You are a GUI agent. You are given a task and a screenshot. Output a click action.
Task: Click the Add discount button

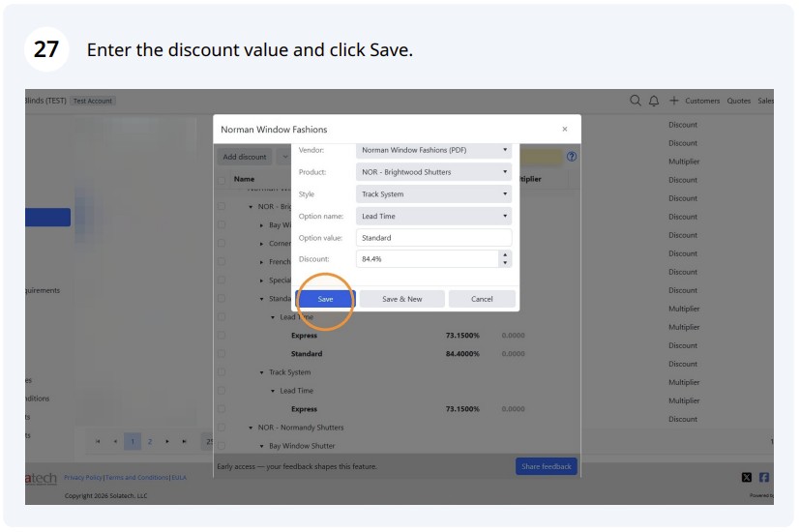click(x=245, y=157)
